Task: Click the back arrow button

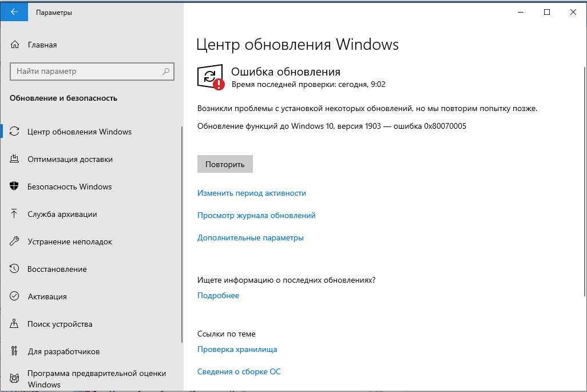Action: (14, 12)
